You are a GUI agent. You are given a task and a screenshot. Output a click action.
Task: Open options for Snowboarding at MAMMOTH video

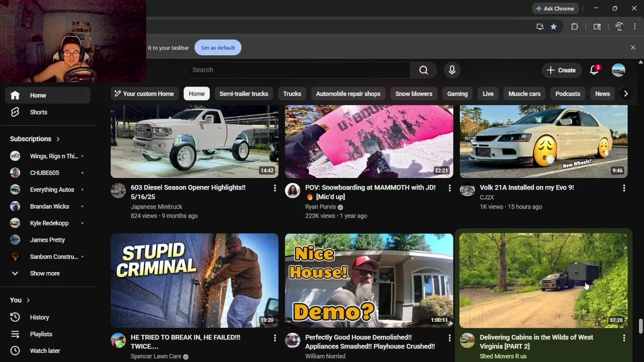(449, 188)
